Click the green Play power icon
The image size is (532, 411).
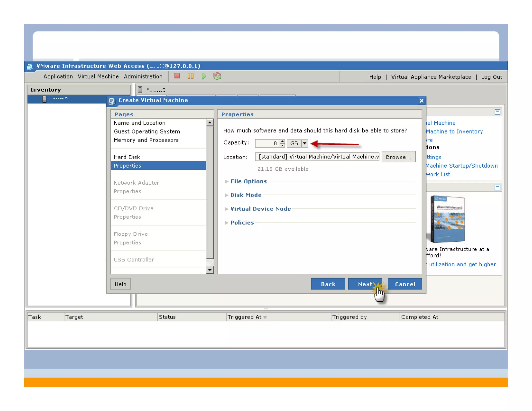click(204, 76)
